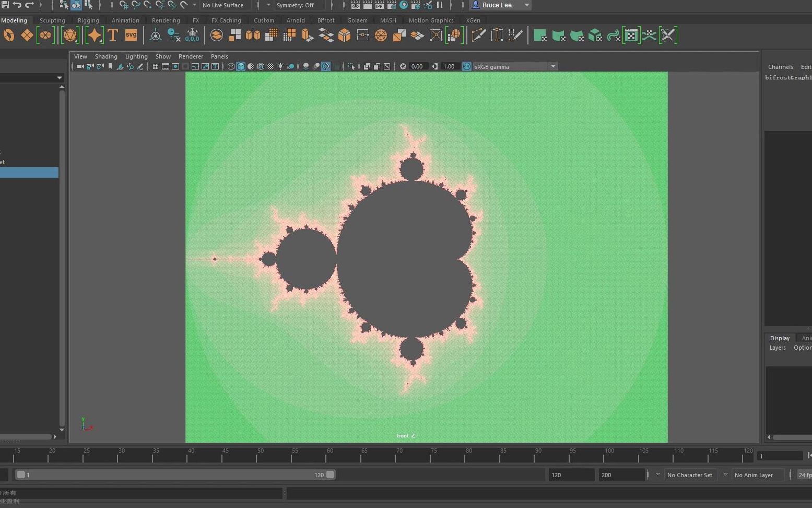Click the range slider start handle at 1
The width and height of the screenshot is (812, 508).
point(21,475)
